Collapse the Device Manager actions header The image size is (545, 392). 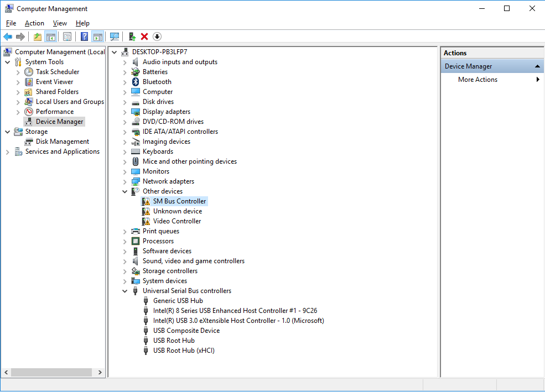537,66
